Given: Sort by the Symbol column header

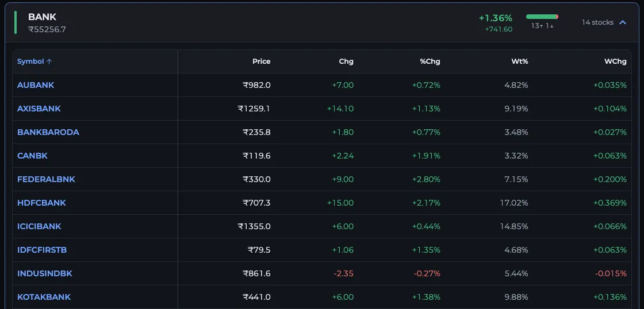Looking at the screenshot, I should click(x=34, y=61).
